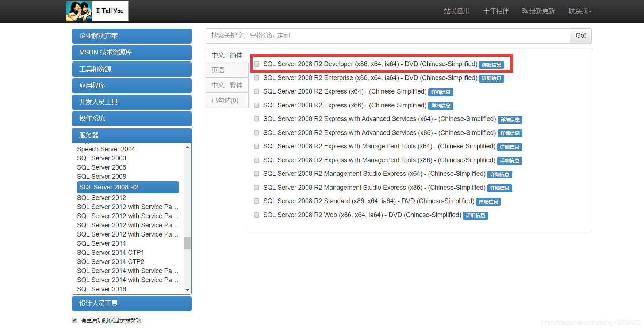Expand the 设计人员工具 category panel
The image size is (644, 329).
[132, 303]
